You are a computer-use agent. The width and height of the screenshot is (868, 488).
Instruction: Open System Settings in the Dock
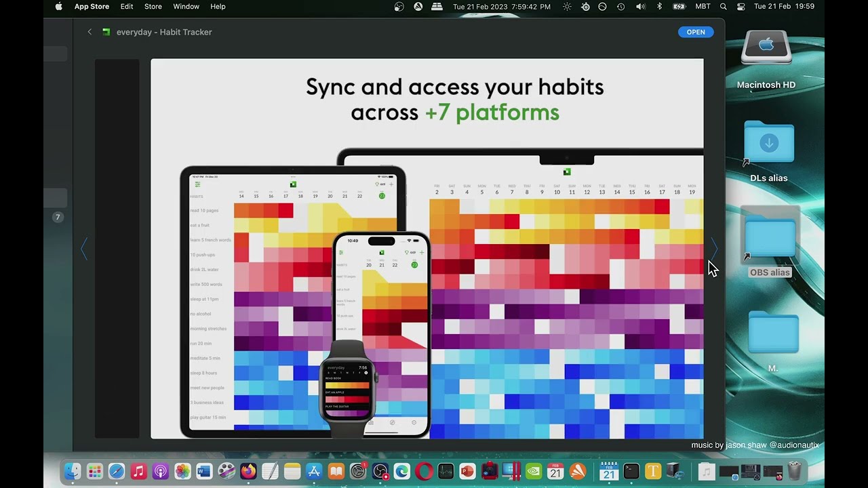click(x=358, y=471)
